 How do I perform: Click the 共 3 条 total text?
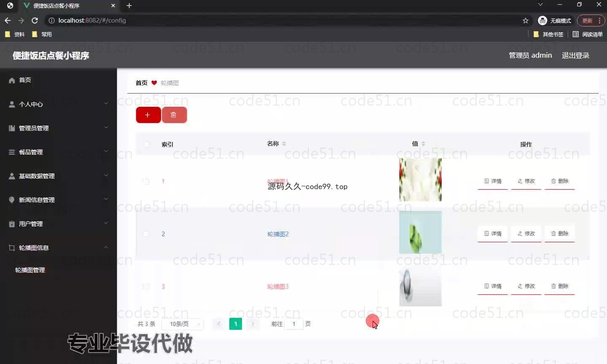pos(147,324)
